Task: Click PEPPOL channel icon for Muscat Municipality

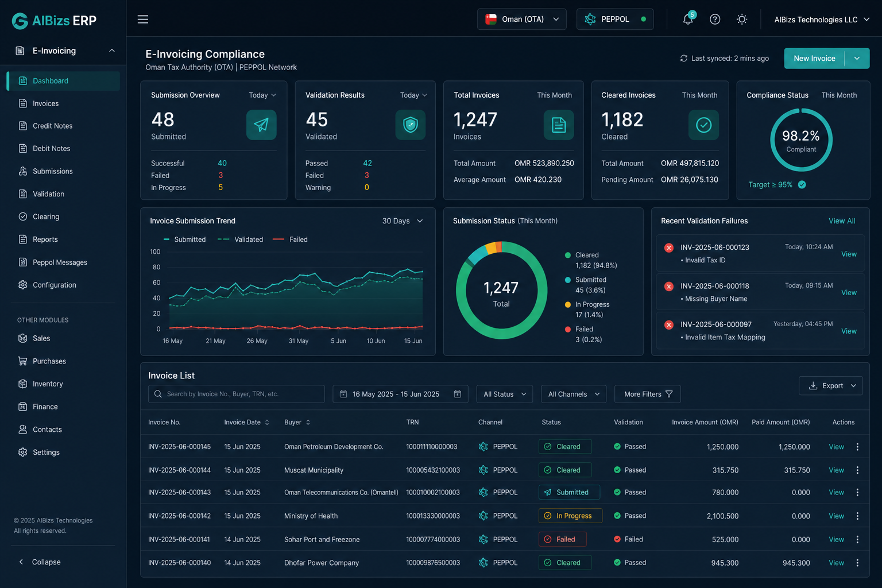Action: click(x=483, y=470)
